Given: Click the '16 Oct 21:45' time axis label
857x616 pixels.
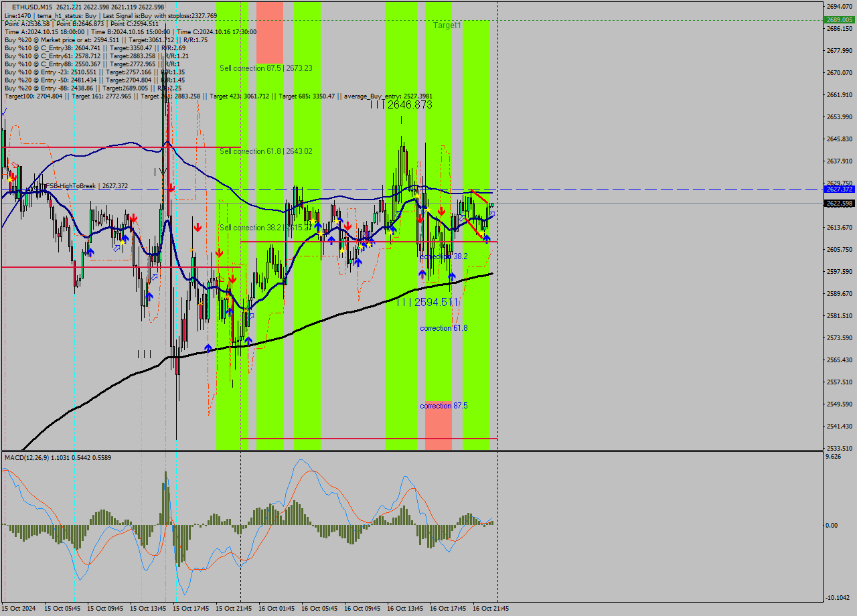Looking at the screenshot, I should point(491,609).
